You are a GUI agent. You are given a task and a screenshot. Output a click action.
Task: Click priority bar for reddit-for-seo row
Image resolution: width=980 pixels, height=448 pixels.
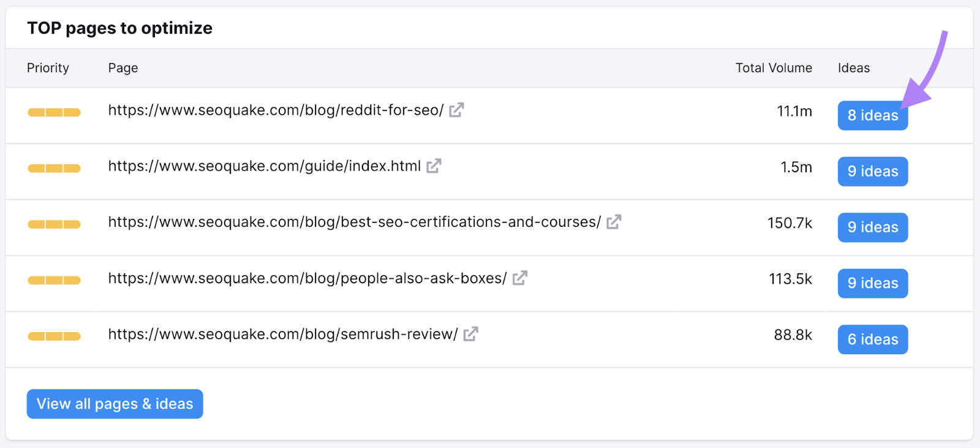click(54, 112)
